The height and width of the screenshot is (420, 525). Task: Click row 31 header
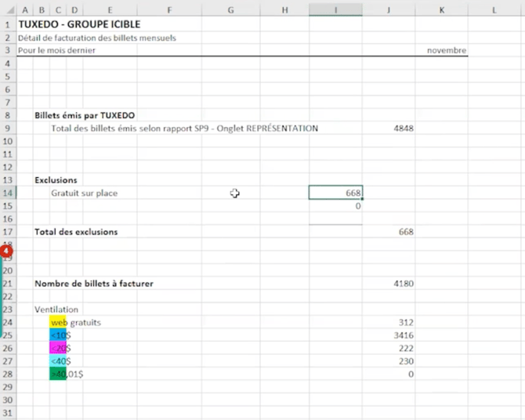[x=8, y=413]
